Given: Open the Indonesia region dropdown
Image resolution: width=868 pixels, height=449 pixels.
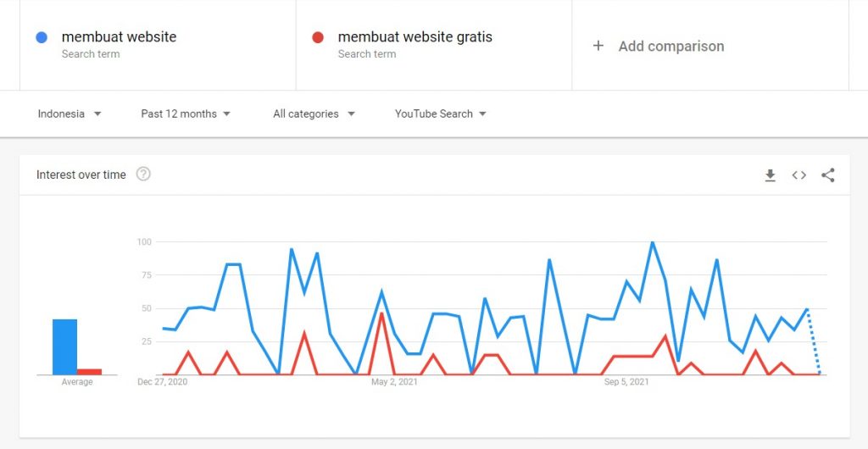Looking at the screenshot, I should [70, 114].
